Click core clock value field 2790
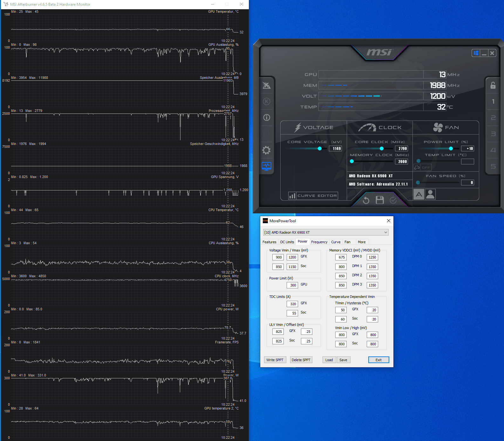Viewport: 504px width, 441px height. pos(401,148)
